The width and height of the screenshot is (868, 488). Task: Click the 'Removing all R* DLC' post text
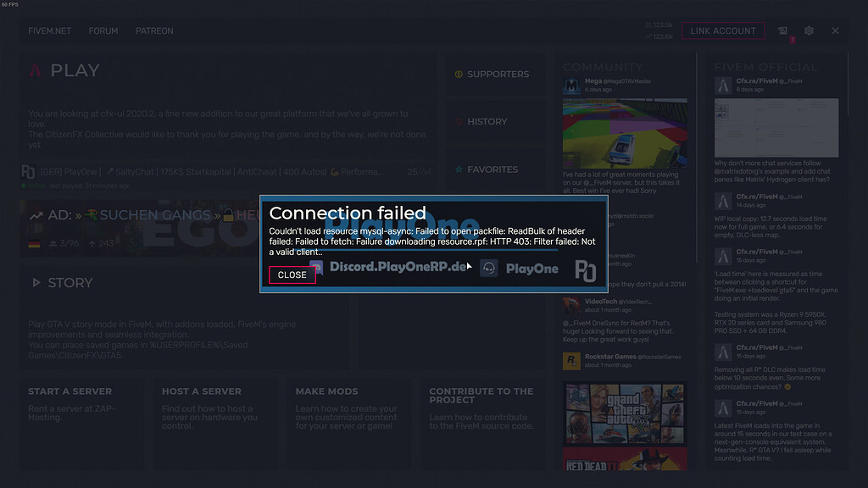point(771,379)
